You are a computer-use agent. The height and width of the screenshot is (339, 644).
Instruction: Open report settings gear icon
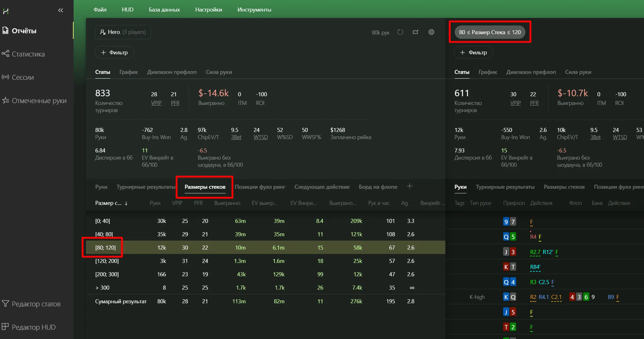tap(431, 32)
